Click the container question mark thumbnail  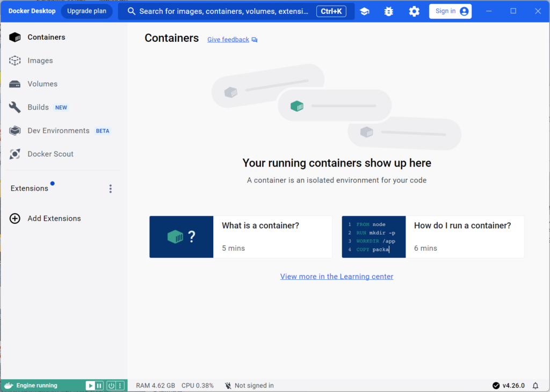coord(182,237)
